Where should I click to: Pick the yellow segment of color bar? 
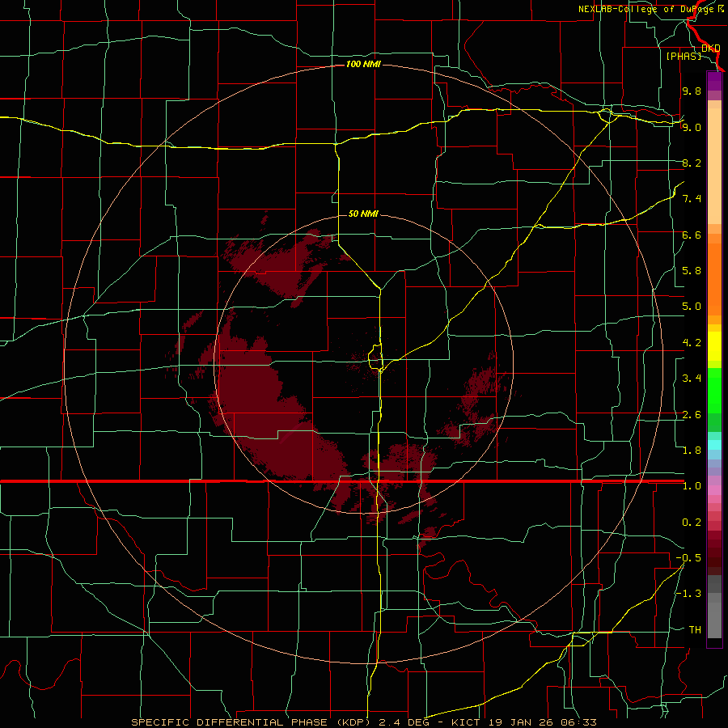[x=714, y=346]
